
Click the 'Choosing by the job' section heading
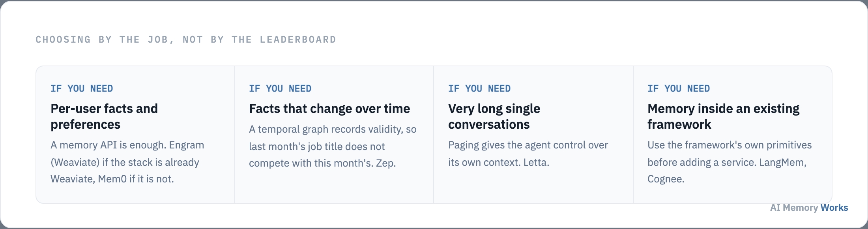click(186, 39)
